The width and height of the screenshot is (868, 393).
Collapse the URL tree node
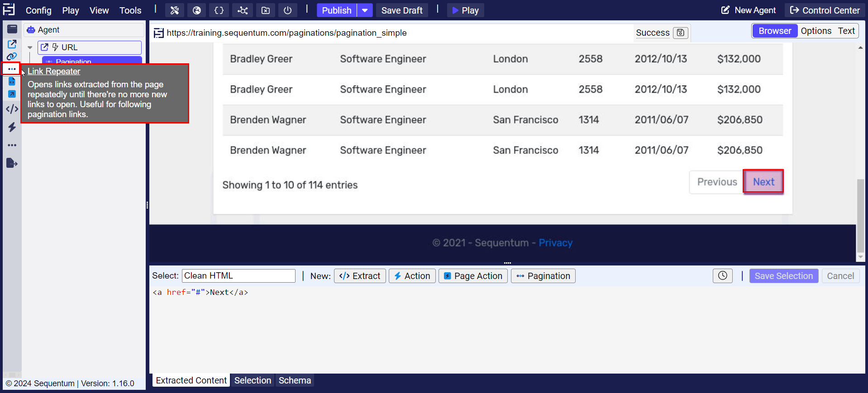[30, 47]
